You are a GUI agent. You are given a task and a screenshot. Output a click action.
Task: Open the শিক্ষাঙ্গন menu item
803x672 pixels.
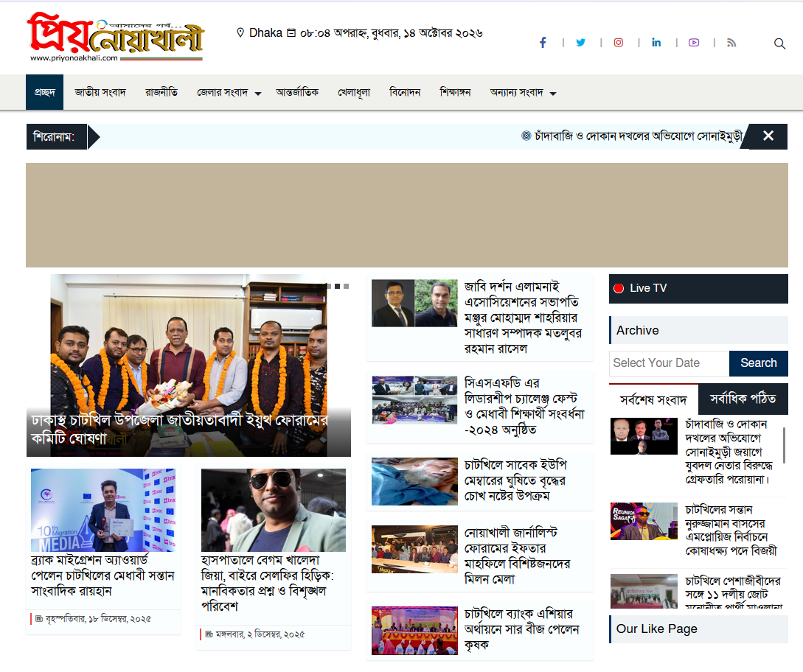pos(455,92)
